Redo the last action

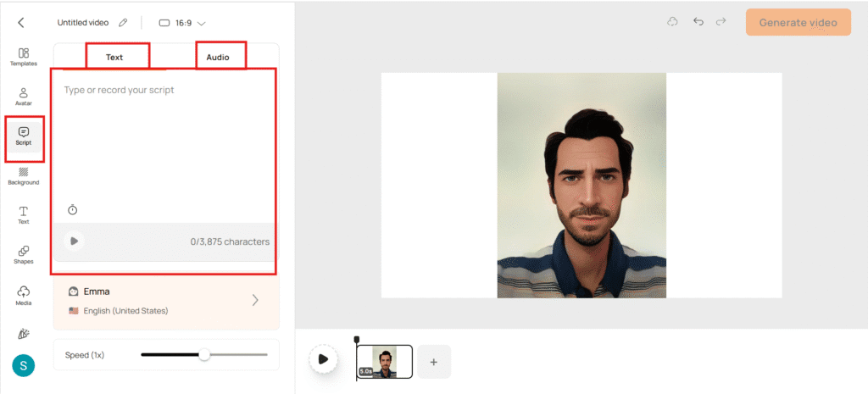pos(721,22)
